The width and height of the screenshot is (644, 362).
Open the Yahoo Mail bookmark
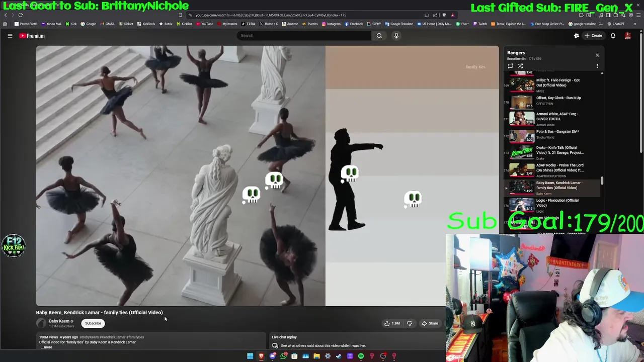[x=51, y=24]
